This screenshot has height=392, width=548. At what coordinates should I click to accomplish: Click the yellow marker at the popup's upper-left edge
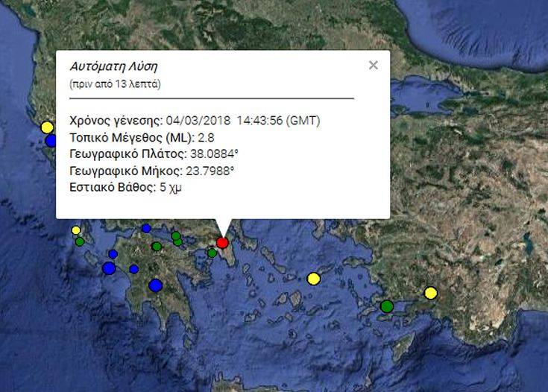click(x=48, y=127)
